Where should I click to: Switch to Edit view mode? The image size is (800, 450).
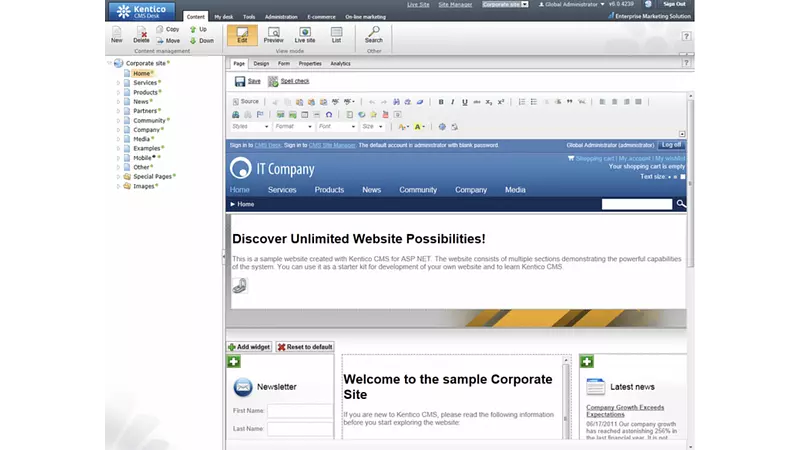tap(242, 35)
